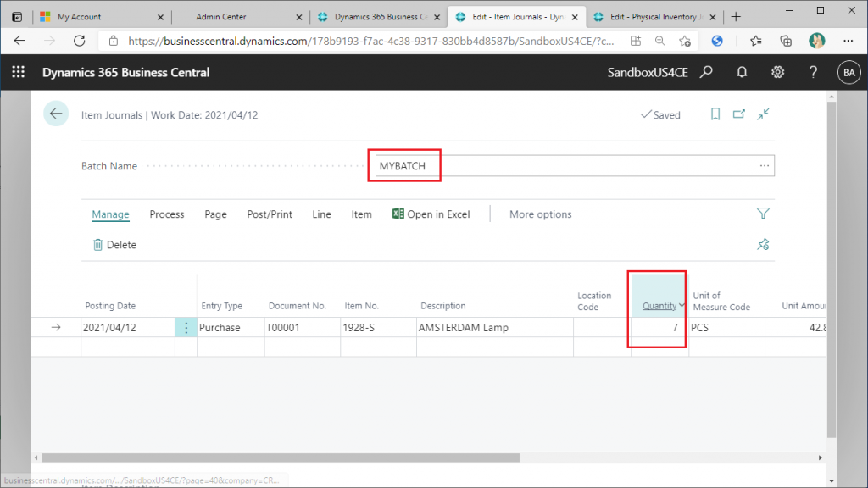Click the Item No. column header
Screen dimensions: 868x488
[361, 305]
